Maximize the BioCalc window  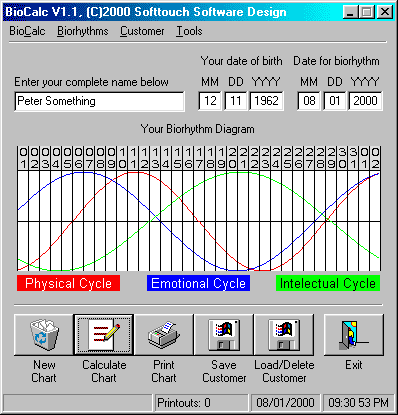(x=367, y=12)
